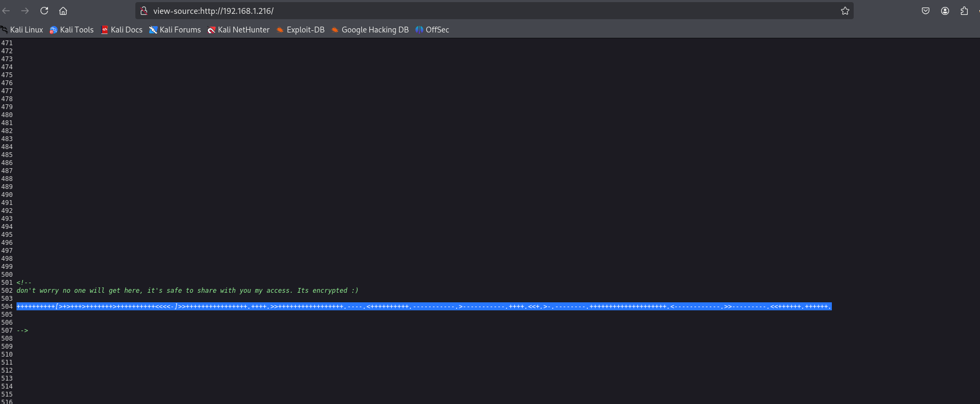Reload the page source view
The width and height of the screenshot is (980, 404).
[44, 11]
